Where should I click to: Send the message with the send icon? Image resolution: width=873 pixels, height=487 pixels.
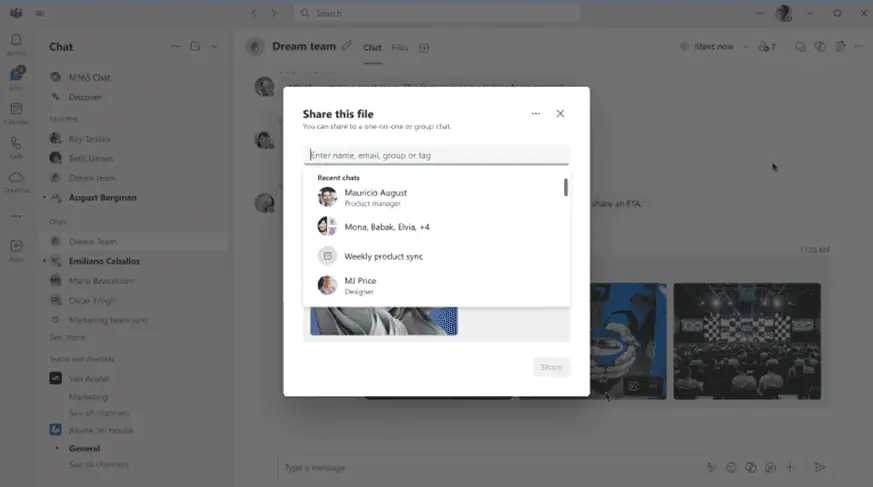tap(820, 468)
